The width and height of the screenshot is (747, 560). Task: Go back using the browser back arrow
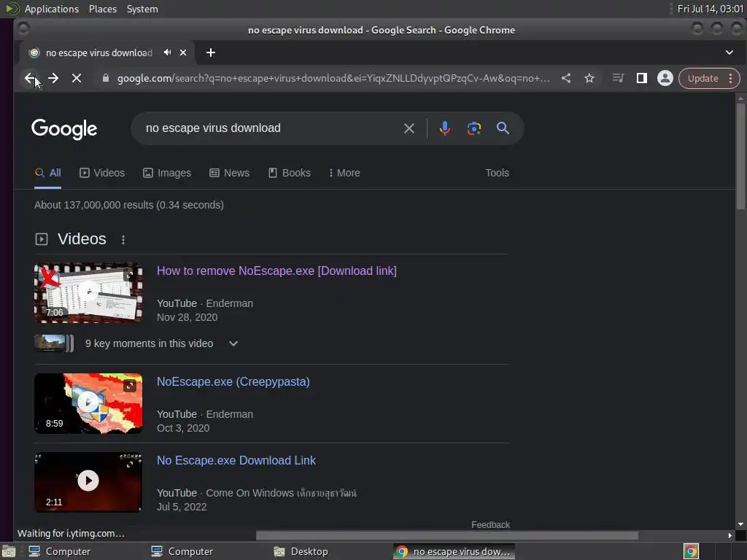point(30,78)
